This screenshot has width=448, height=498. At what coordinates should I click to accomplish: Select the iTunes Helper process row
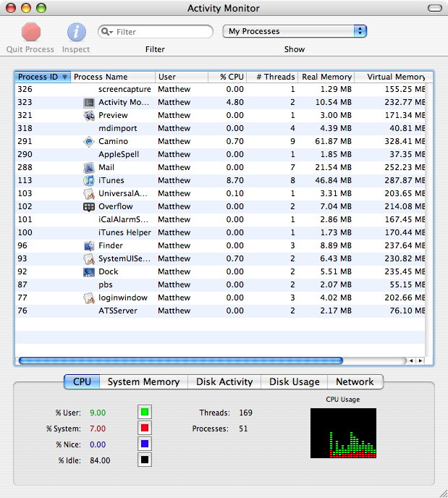coord(220,232)
